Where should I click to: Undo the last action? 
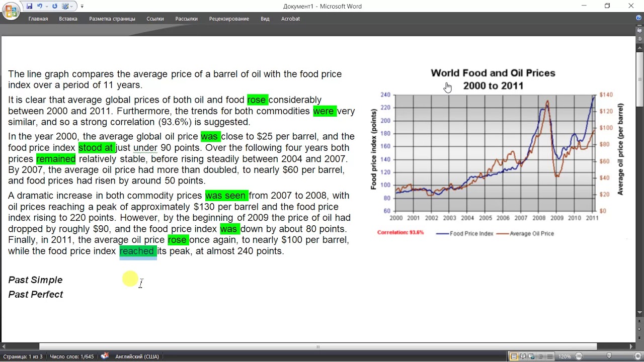click(x=40, y=6)
